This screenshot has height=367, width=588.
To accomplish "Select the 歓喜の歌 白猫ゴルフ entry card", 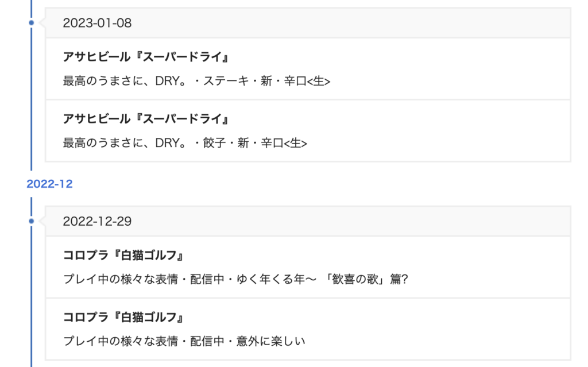I will tap(308, 267).
